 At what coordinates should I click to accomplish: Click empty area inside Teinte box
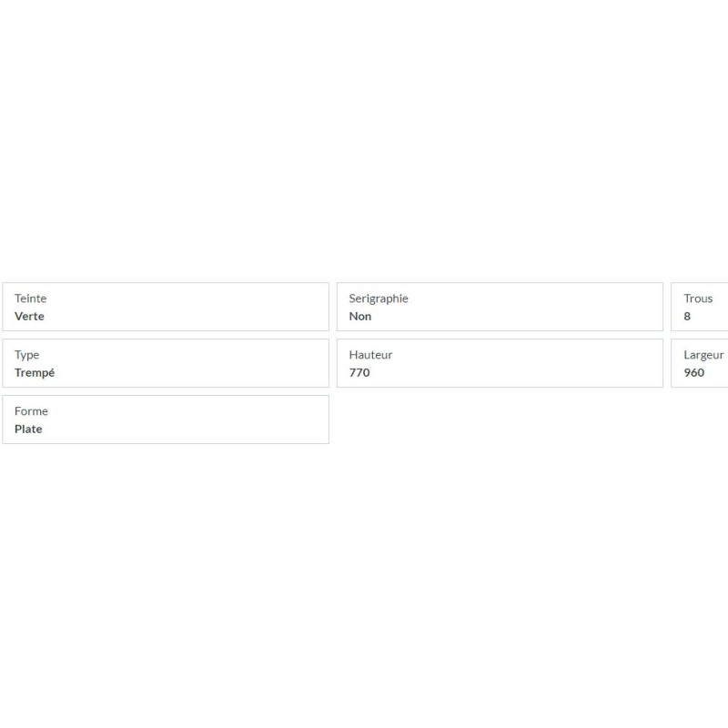tap(186, 307)
